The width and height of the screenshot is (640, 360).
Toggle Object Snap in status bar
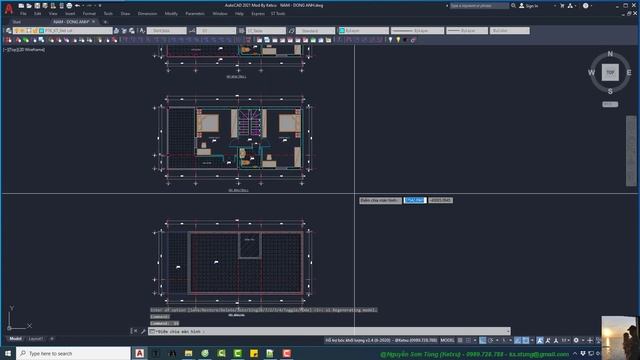pos(526,340)
